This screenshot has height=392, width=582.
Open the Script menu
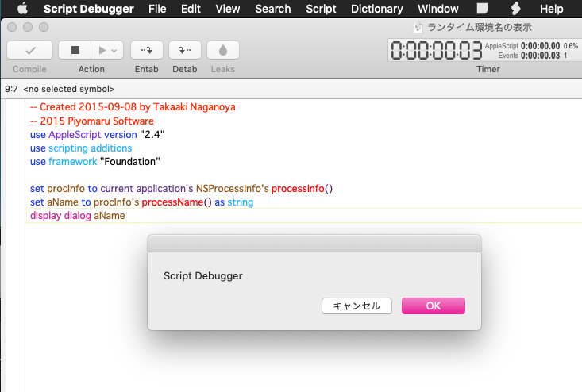tap(321, 9)
